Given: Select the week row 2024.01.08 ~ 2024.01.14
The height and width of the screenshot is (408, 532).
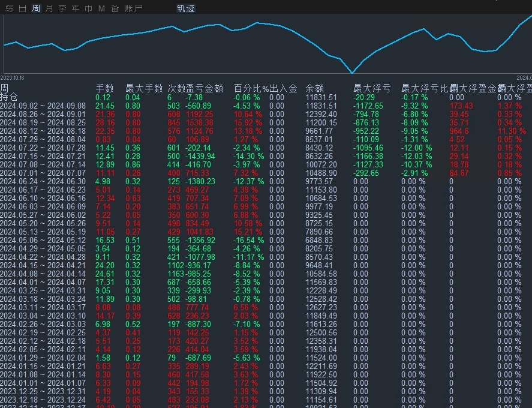Looking at the screenshot, I should tap(266, 375).
